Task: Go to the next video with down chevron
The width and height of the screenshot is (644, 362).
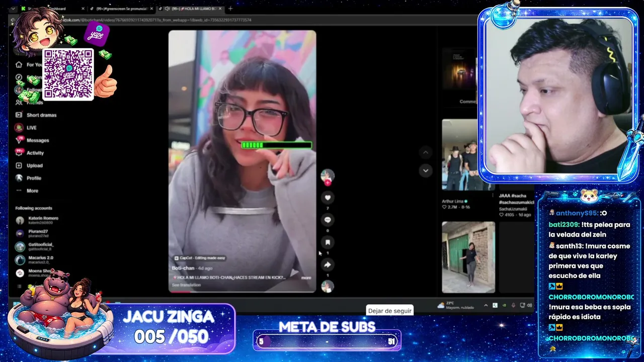Action: pos(426,170)
